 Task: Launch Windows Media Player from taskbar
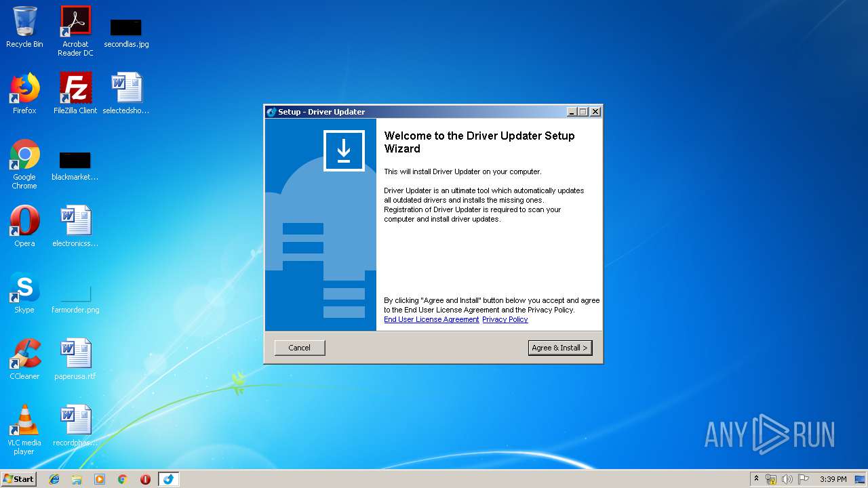point(100,479)
